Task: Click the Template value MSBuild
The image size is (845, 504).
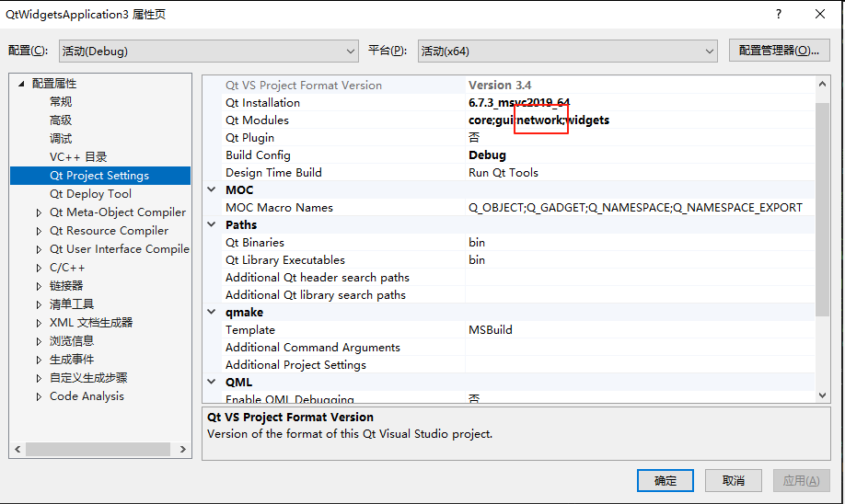Action: coord(491,329)
